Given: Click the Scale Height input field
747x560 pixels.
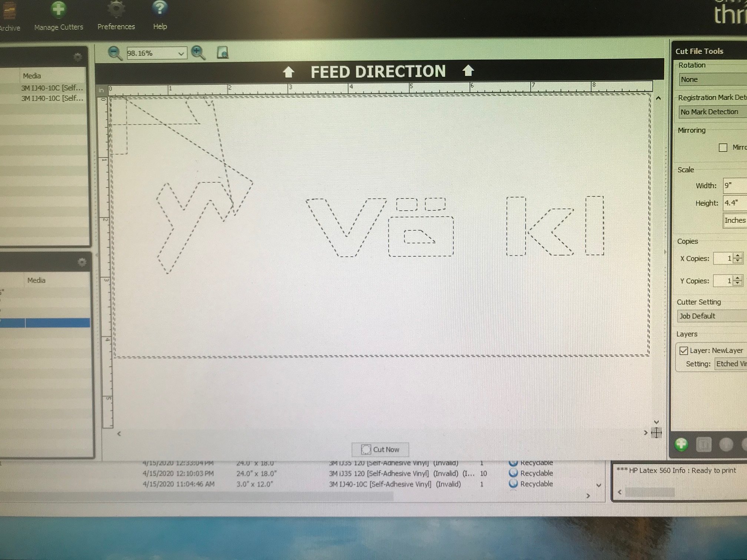Looking at the screenshot, I should point(735,203).
